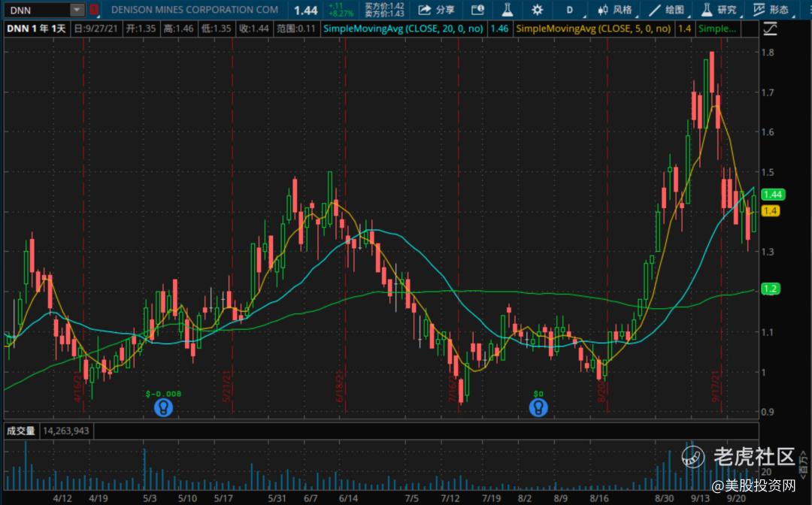Click the 收:1.44 close value
The width and height of the screenshot is (812, 505).
[254, 29]
